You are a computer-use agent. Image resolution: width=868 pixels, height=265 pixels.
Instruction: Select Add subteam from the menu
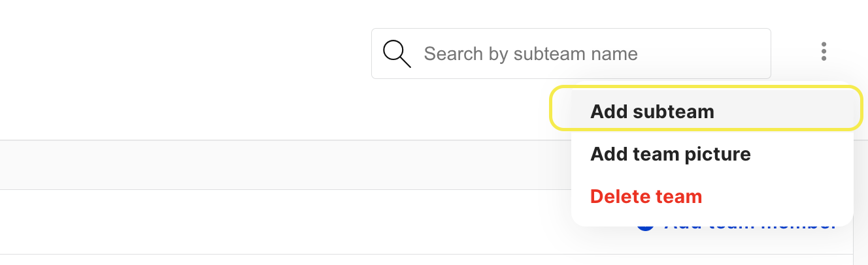click(706, 108)
